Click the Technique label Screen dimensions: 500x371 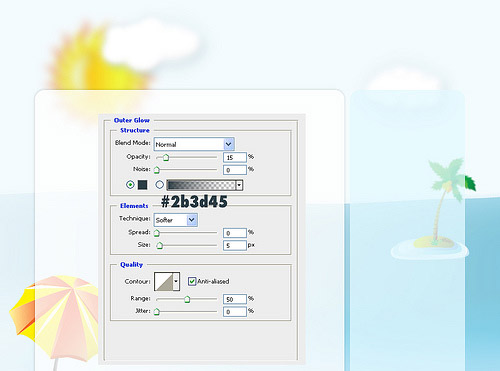click(x=135, y=218)
